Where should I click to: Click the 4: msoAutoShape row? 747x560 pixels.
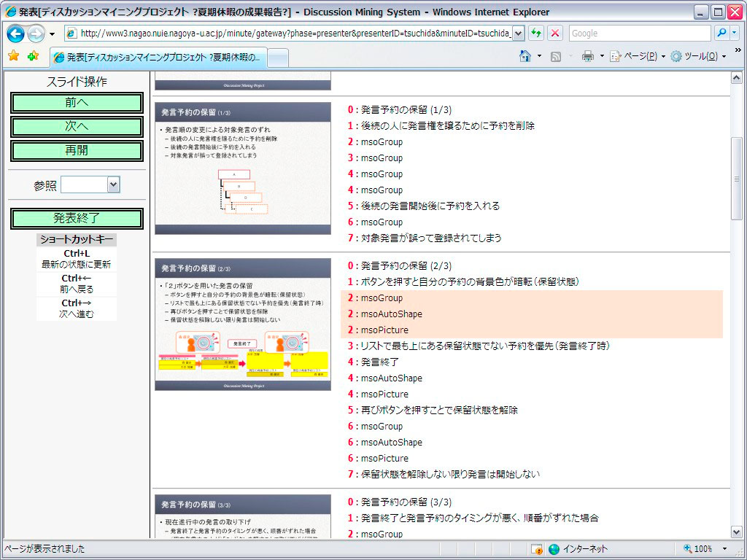[x=385, y=378]
